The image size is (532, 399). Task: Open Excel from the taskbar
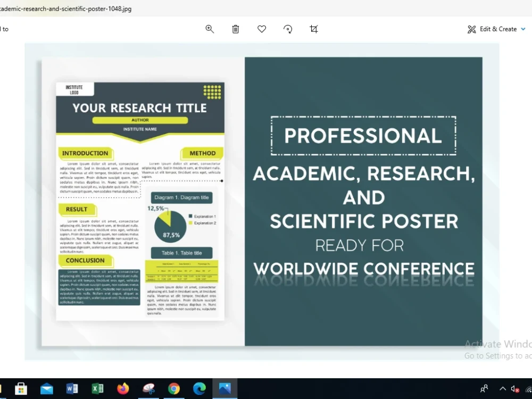97,388
